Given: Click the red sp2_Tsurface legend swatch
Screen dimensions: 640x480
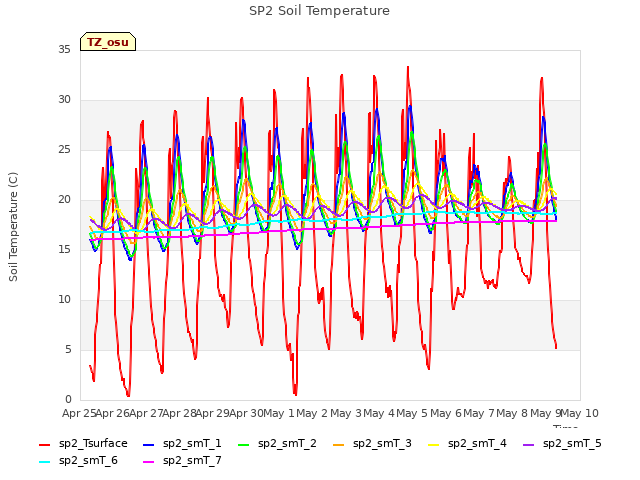Looking at the screenshot, I should tap(44, 445).
